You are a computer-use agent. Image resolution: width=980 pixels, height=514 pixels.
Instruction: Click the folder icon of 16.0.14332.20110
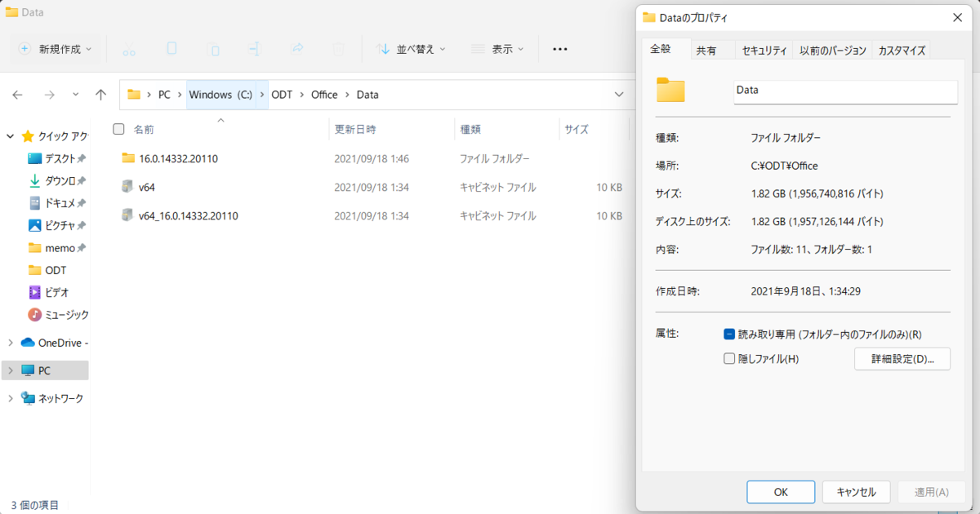click(x=127, y=158)
